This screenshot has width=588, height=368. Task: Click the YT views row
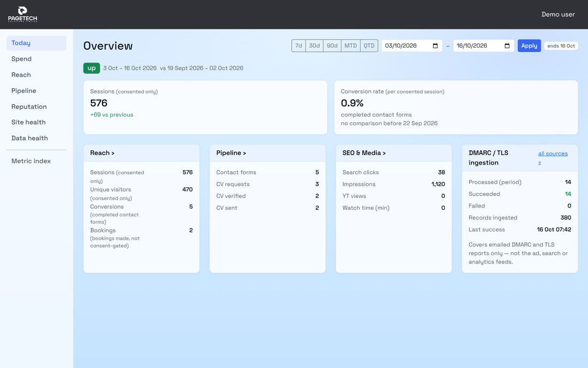point(394,196)
